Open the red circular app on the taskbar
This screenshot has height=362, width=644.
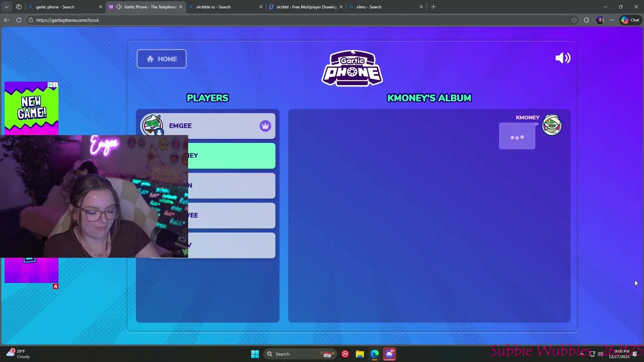click(x=345, y=354)
